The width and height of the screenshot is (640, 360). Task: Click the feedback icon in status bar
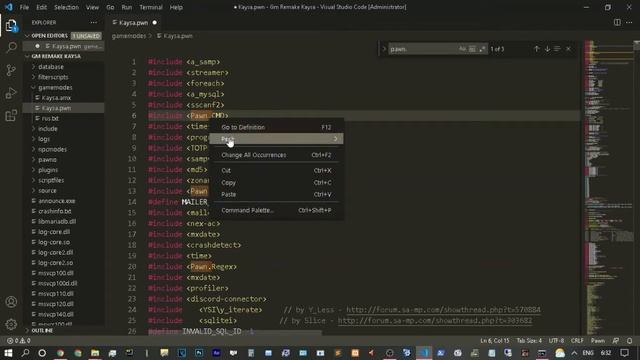coord(616,340)
